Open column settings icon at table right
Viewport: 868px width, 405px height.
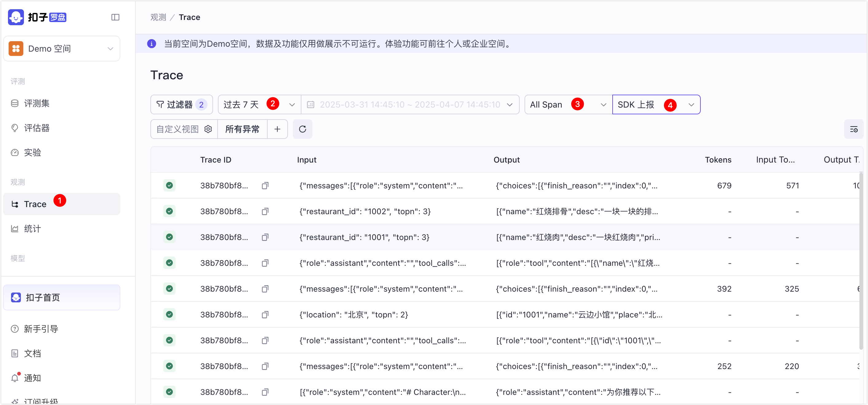tap(854, 129)
